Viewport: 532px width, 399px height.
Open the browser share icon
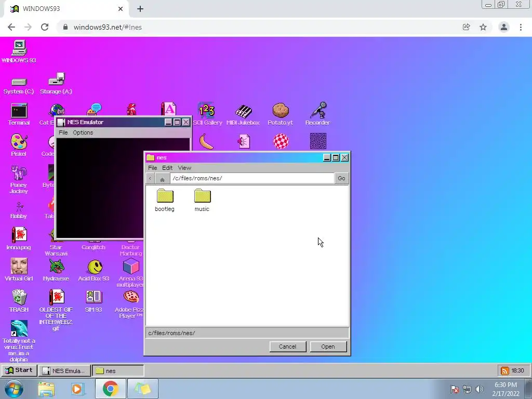point(467,27)
